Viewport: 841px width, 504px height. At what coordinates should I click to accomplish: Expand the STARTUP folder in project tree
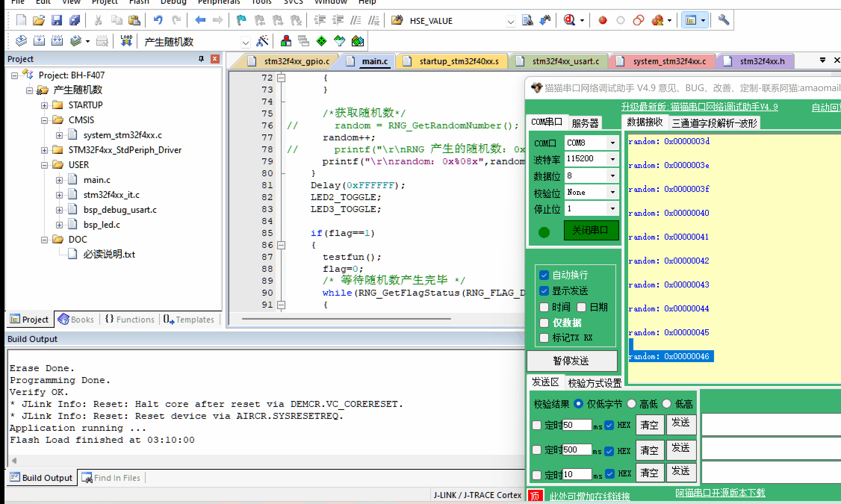pyautogui.click(x=44, y=105)
